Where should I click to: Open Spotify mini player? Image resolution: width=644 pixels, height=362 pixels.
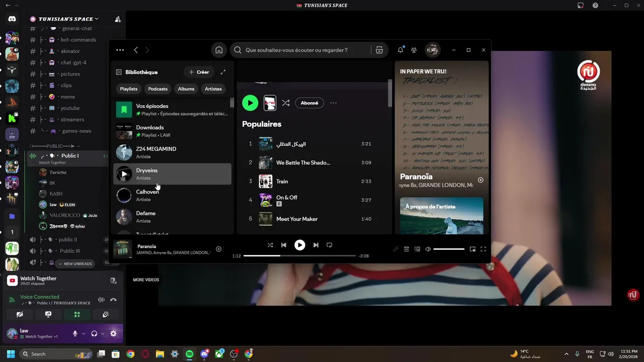[472, 249]
